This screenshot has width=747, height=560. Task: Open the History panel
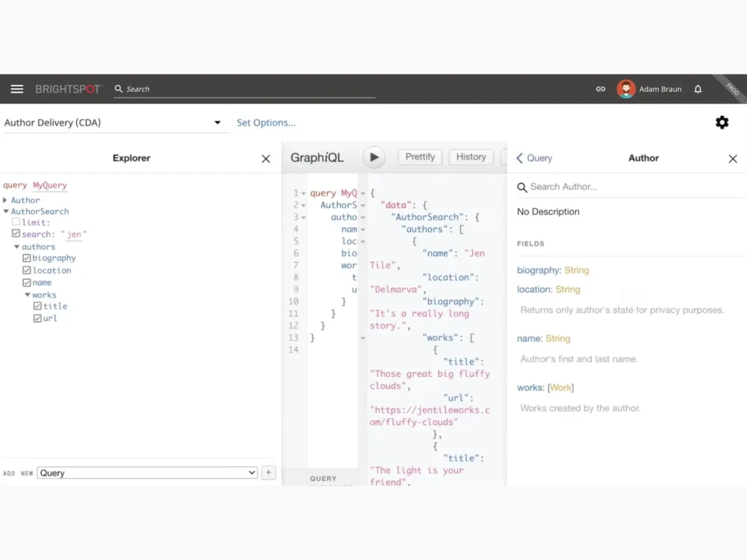[471, 157]
